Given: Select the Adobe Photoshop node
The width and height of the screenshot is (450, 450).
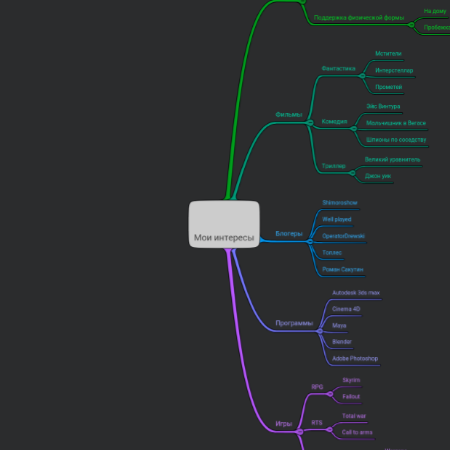Looking at the screenshot, I should 355,359.
